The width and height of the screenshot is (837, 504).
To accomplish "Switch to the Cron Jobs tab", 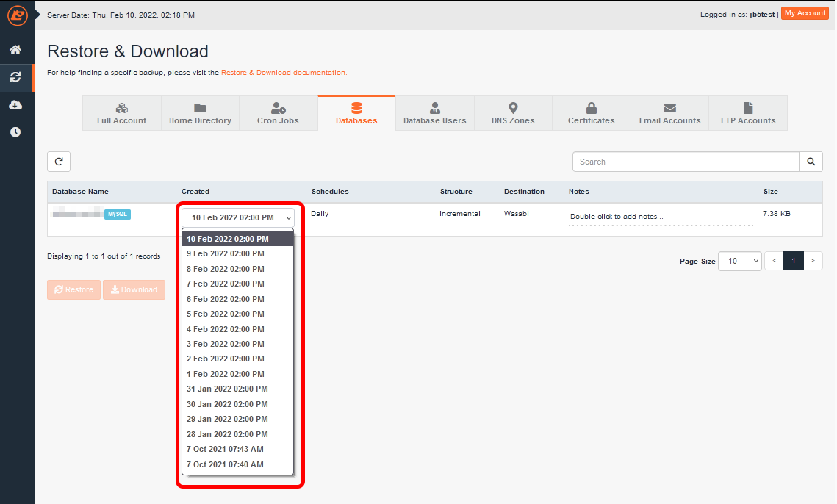I will pyautogui.click(x=278, y=113).
